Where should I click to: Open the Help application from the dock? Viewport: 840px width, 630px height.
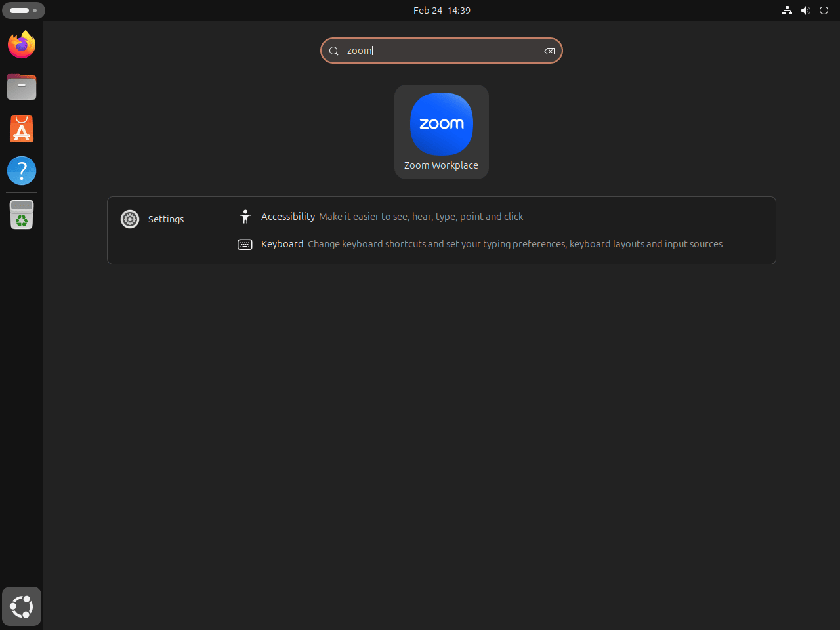coord(21,171)
